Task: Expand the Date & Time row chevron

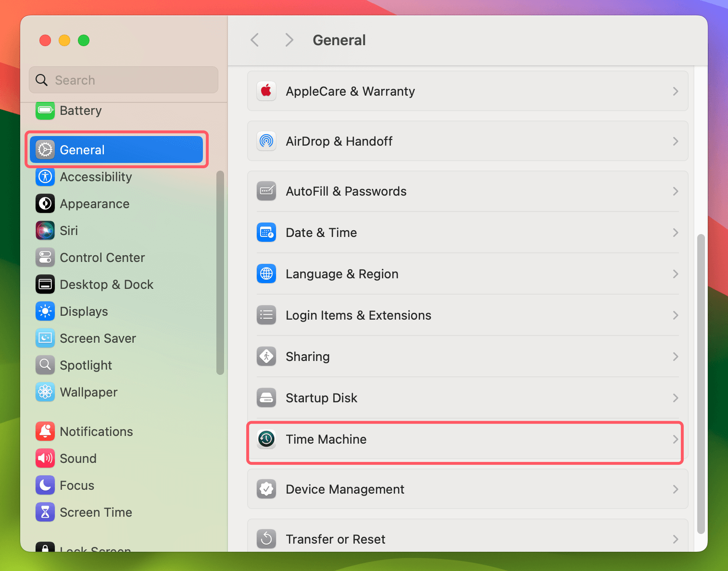Action: click(675, 232)
